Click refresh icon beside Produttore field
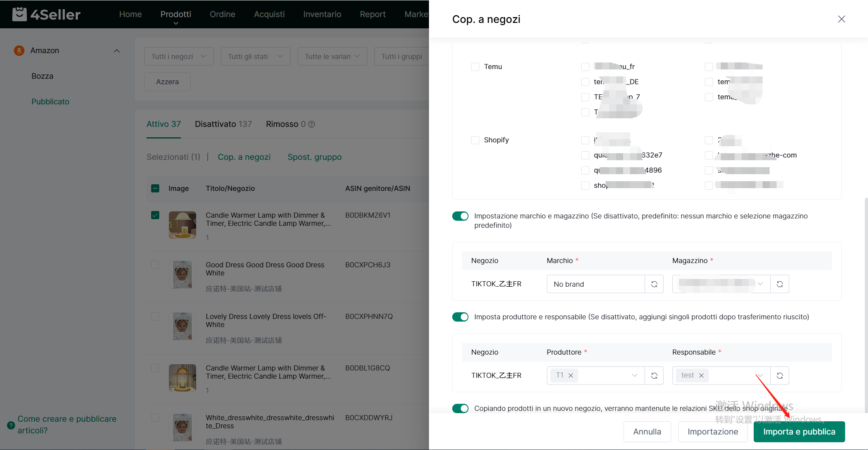Viewport: 868px width, 450px height. click(x=654, y=376)
